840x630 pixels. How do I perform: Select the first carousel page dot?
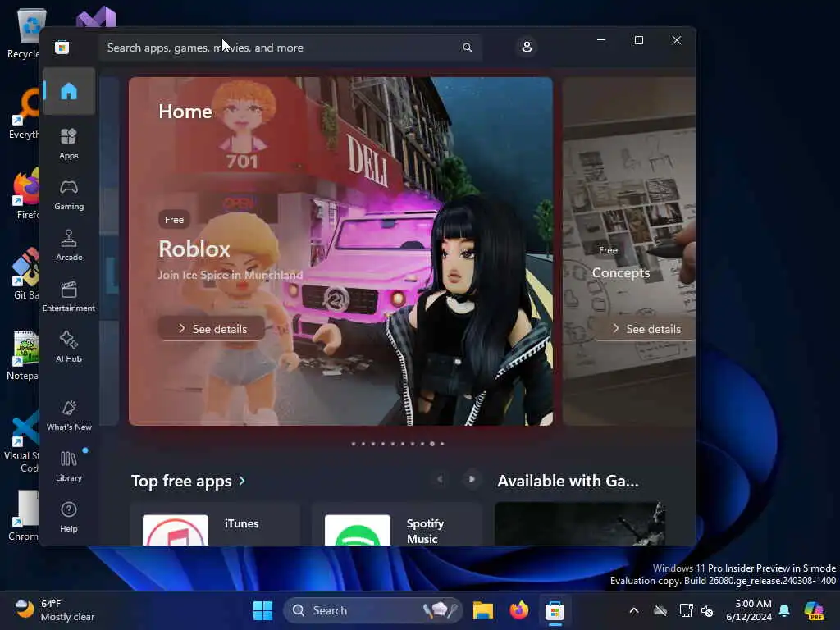pyautogui.click(x=353, y=444)
